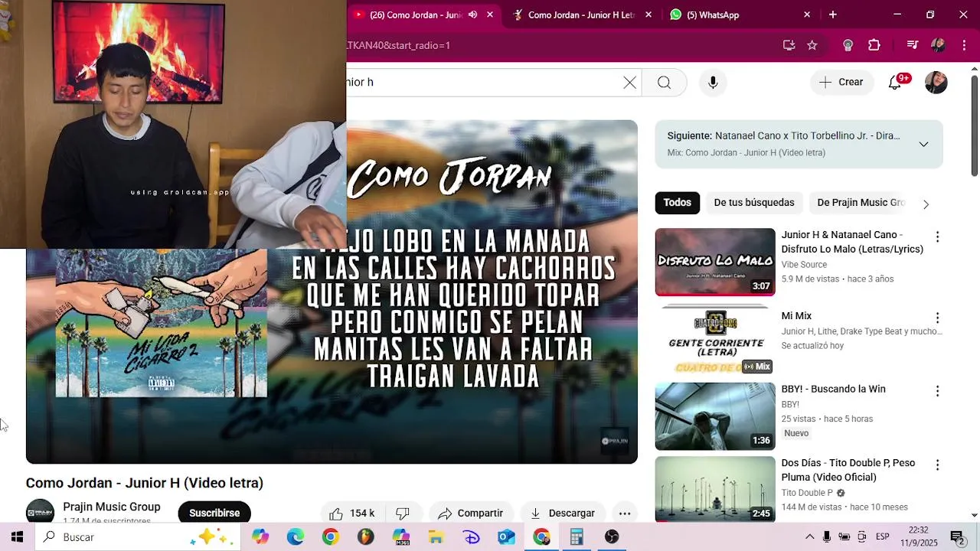
Task: Click the Suscribirse button
Action: click(x=214, y=513)
